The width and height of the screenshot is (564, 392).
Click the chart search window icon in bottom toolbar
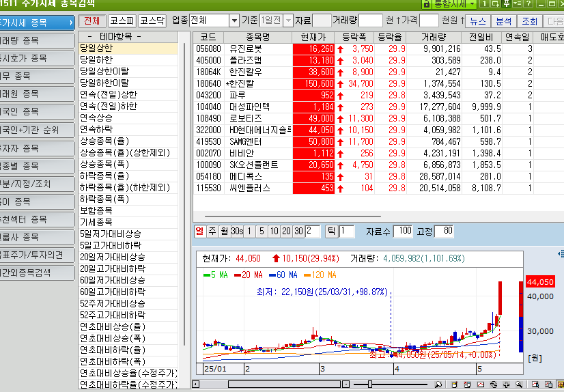535,384
